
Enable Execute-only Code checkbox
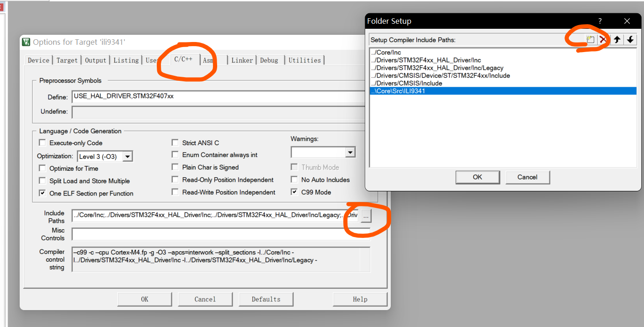point(43,143)
